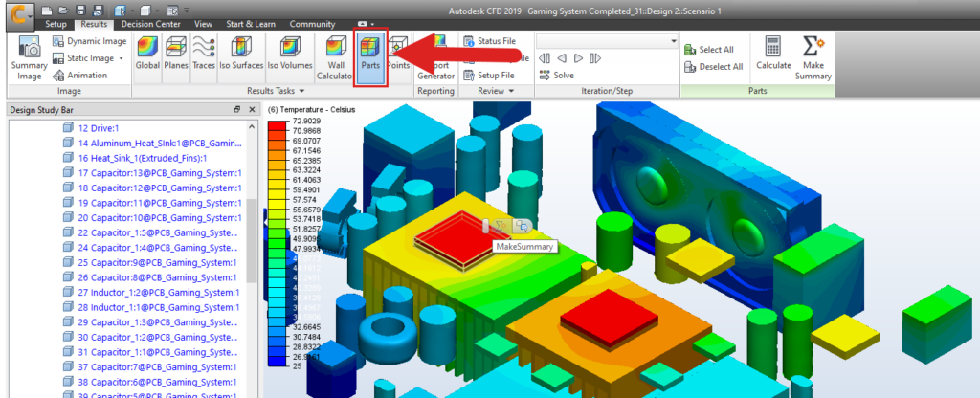Open the Community ribbon tab

tap(312, 24)
